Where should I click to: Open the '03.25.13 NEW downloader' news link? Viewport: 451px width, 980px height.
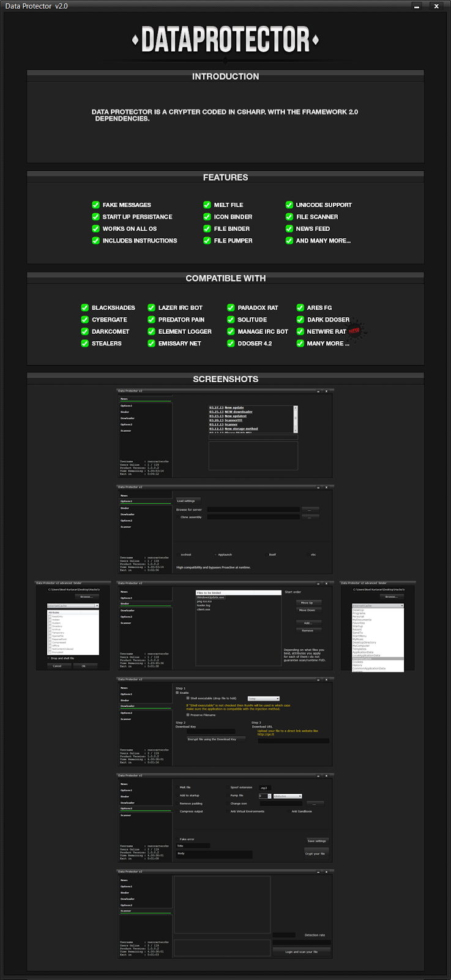231,412
